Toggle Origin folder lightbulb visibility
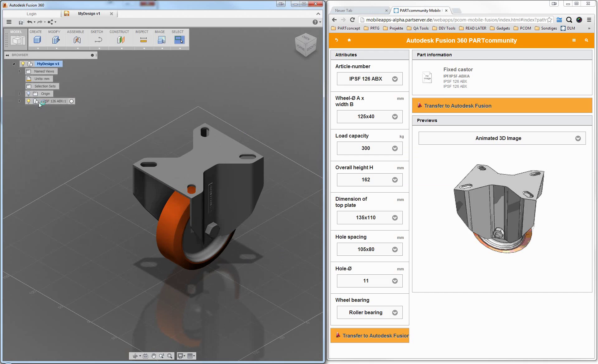Viewport: 598px width, 364px height. tap(29, 94)
